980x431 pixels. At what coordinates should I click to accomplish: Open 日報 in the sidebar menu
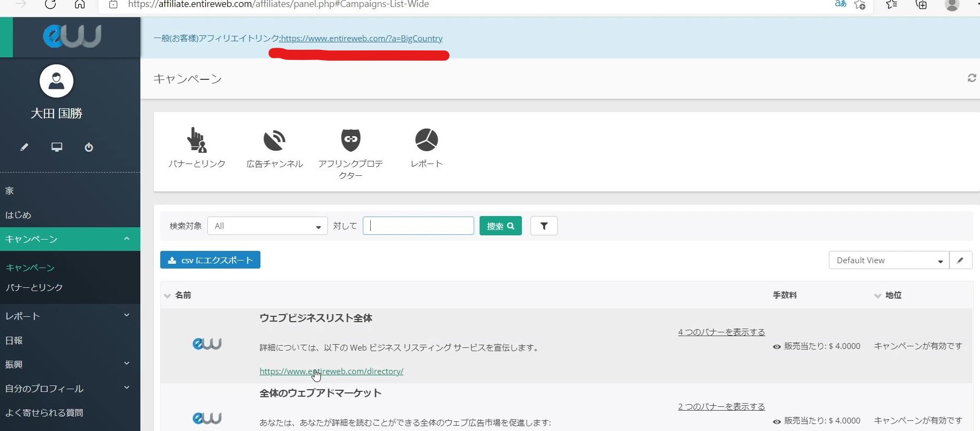tap(14, 340)
